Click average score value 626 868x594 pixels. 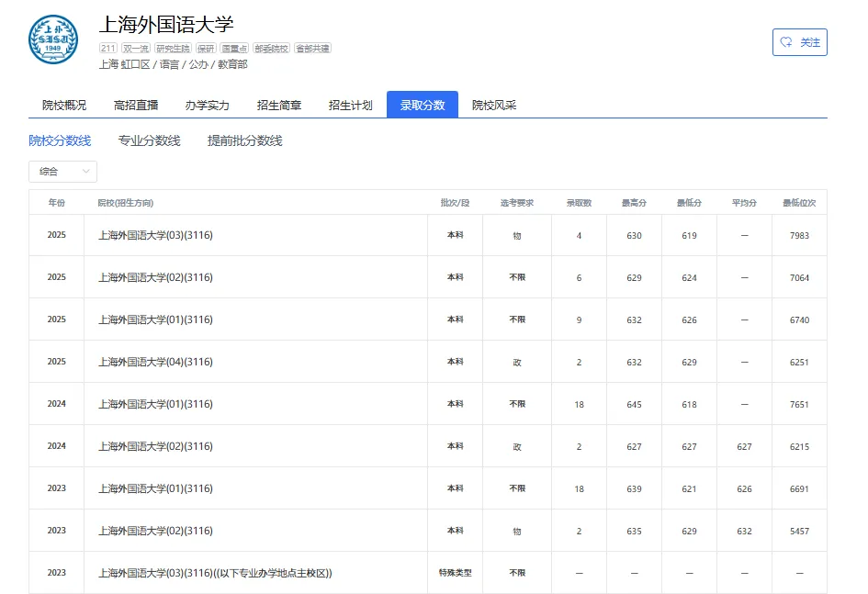coord(744,489)
